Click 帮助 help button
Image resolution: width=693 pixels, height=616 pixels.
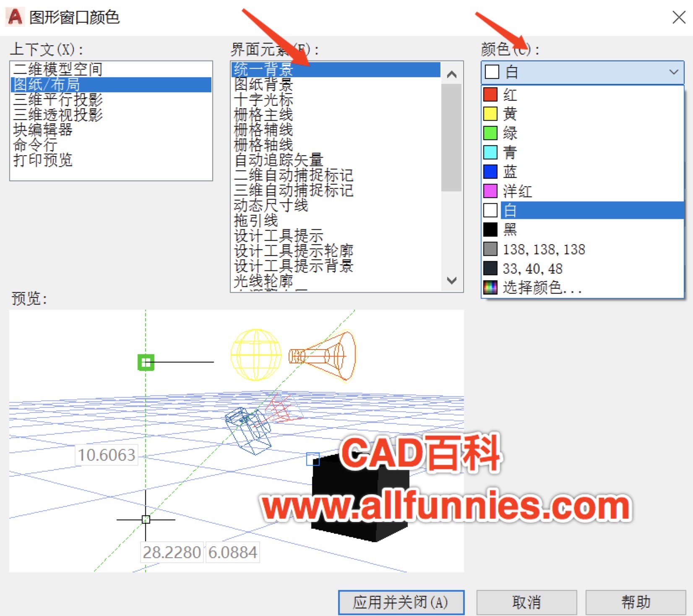(x=636, y=602)
